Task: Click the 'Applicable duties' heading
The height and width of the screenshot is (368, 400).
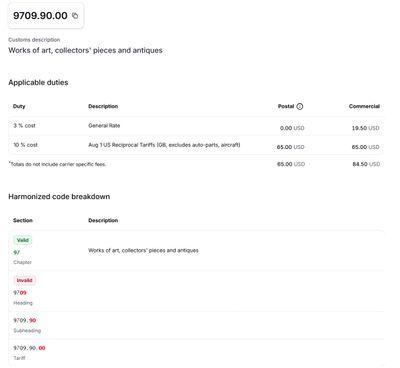Action: pos(38,82)
